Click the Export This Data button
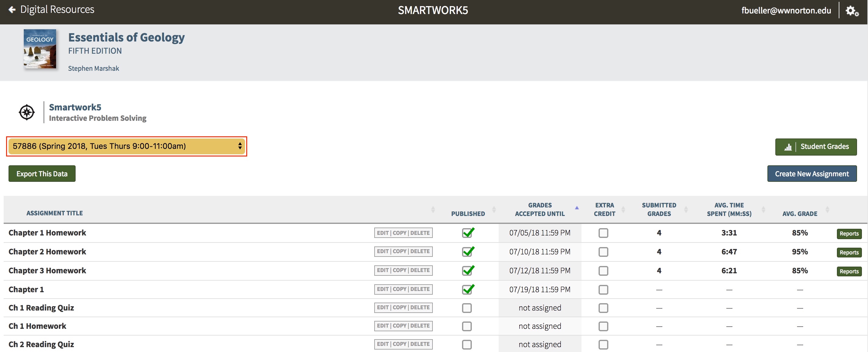Screen dimensions: 868x352 42,174
